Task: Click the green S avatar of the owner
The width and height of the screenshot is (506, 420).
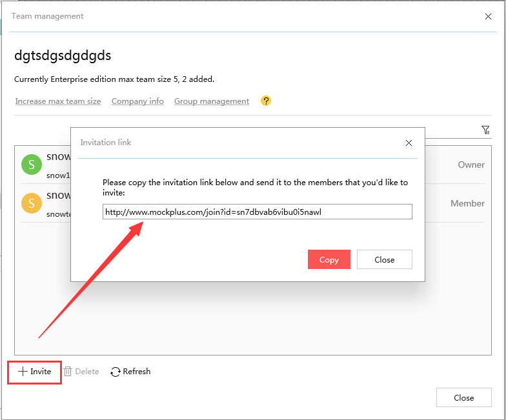Action: pos(31,165)
